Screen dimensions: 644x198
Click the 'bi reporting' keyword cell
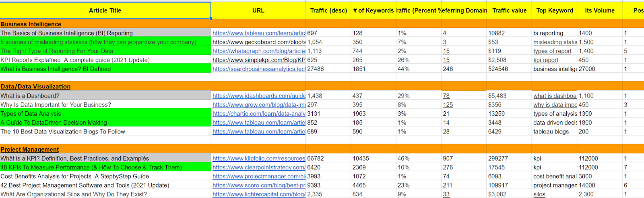[x=555, y=33]
